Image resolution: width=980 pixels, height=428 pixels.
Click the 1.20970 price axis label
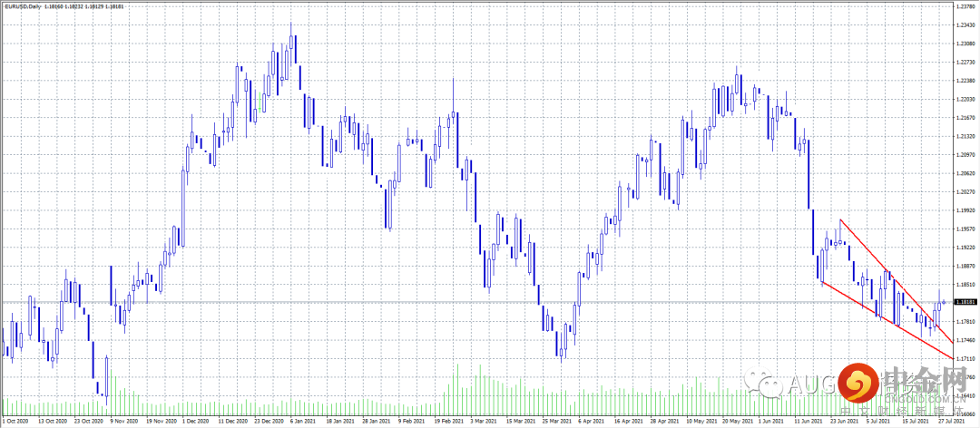coord(965,155)
